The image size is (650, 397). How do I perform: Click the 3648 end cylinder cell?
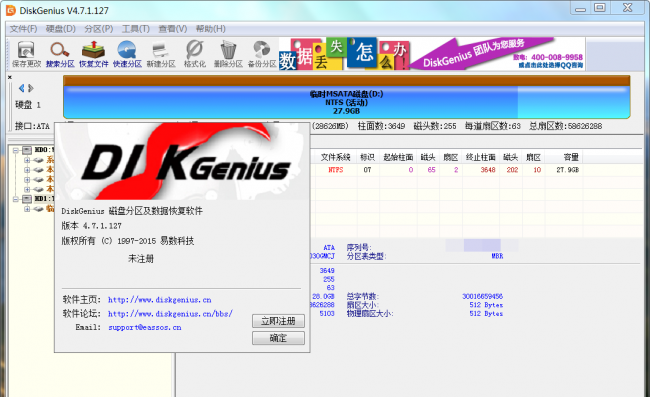point(488,170)
